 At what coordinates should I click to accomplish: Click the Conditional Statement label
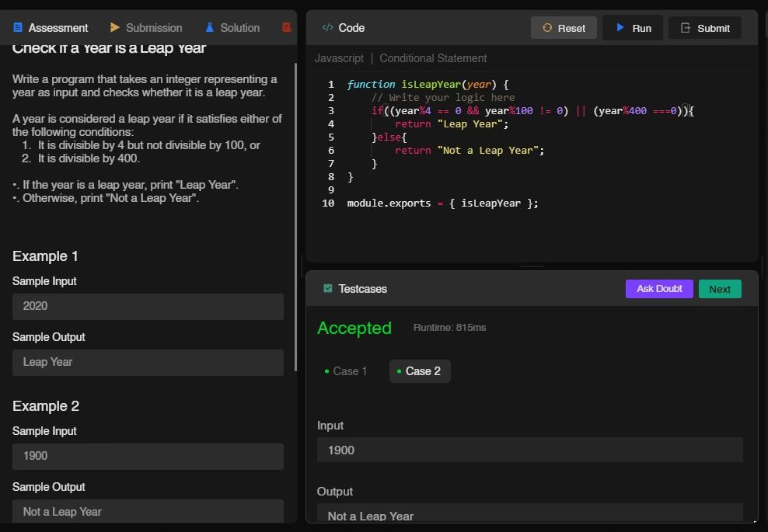(433, 58)
